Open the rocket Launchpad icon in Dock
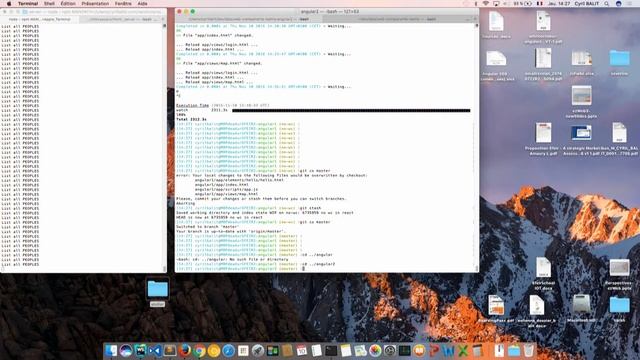 258,350
